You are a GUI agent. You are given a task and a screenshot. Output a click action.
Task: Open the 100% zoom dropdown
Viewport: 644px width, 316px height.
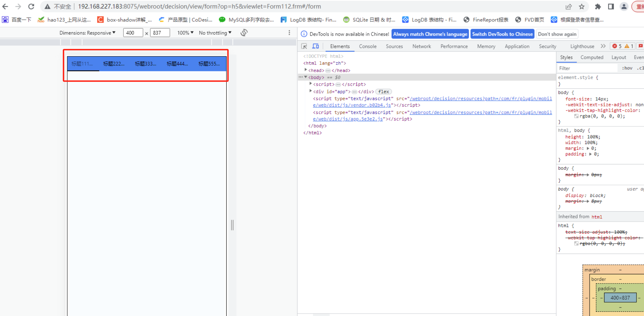pos(185,33)
